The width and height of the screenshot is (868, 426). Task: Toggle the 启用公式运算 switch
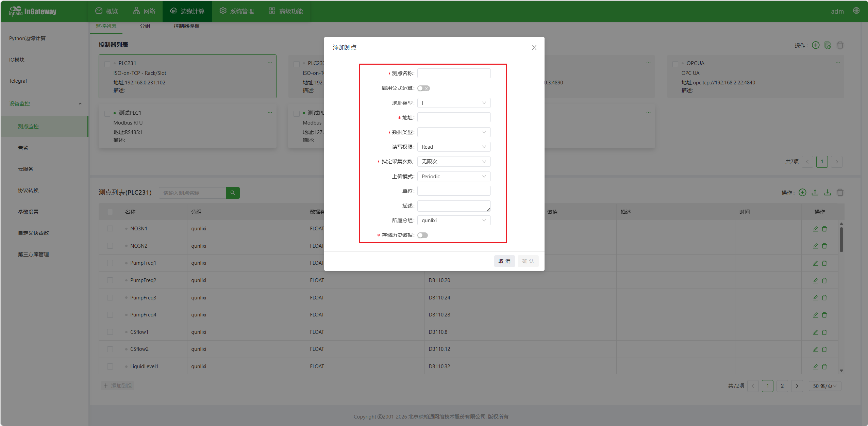click(x=423, y=88)
